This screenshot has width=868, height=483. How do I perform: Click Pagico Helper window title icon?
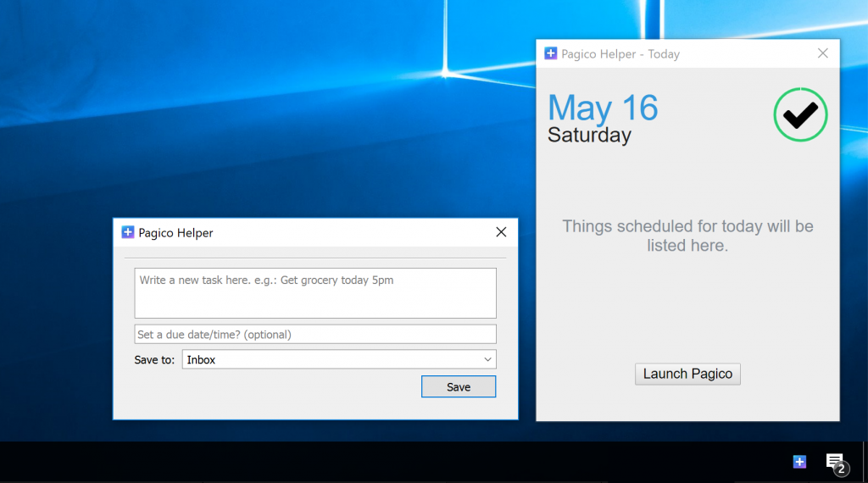[128, 232]
